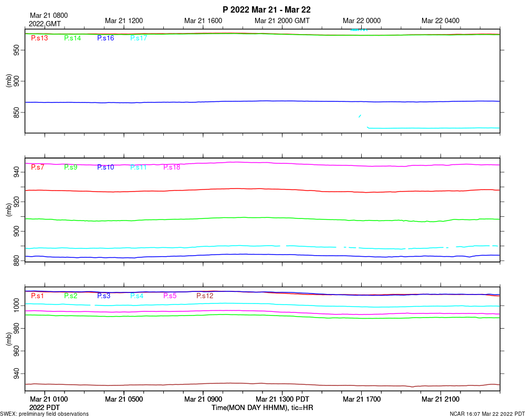Select the magenta P.s5 legend entry
525x420 pixels.
click(x=170, y=296)
